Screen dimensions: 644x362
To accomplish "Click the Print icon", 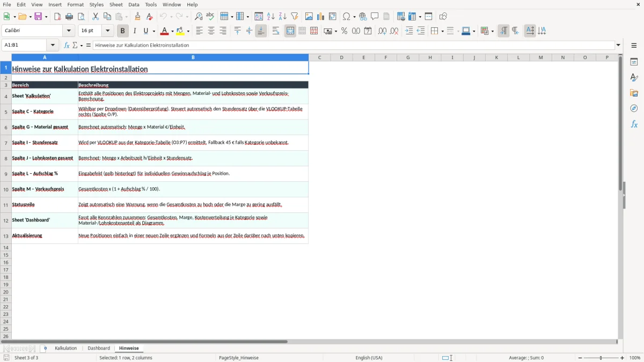I will click(69, 17).
